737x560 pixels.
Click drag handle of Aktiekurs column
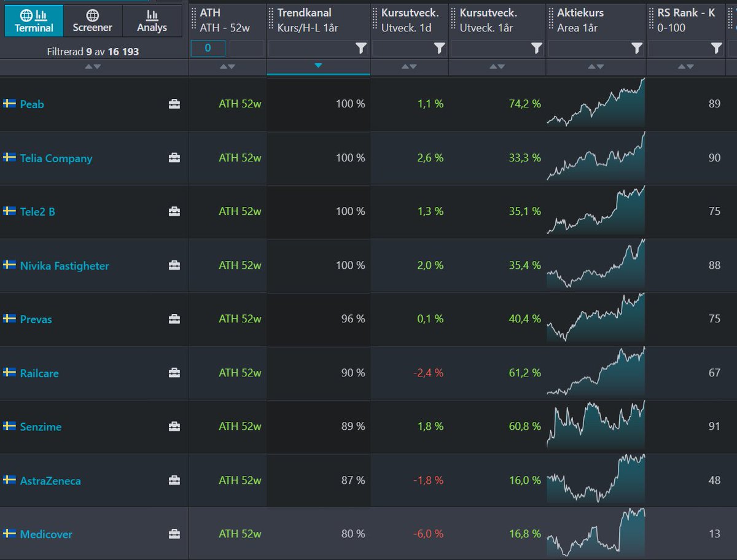[x=552, y=20]
